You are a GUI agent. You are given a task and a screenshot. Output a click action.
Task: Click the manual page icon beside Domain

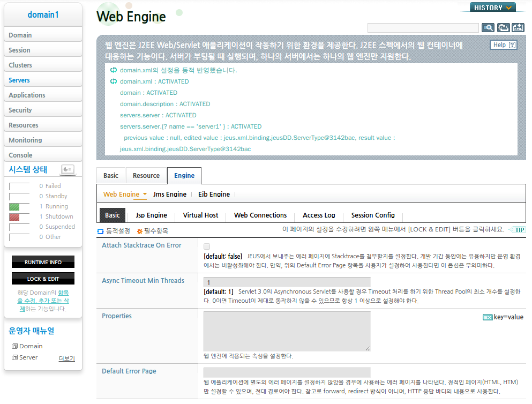point(14,346)
